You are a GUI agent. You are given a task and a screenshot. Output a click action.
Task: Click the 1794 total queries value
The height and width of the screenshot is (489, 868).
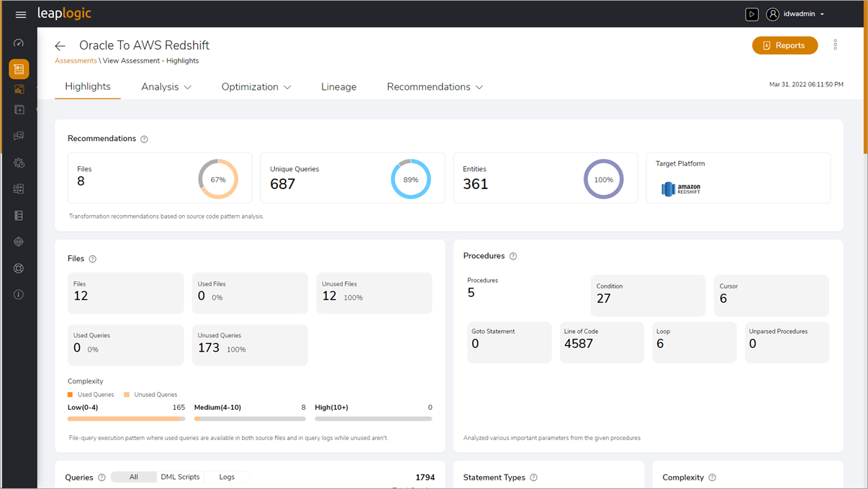pos(425,477)
